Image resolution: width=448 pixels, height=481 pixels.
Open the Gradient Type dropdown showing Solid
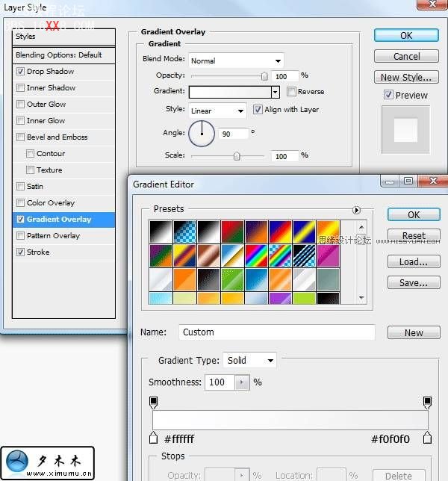(x=249, y=360)
